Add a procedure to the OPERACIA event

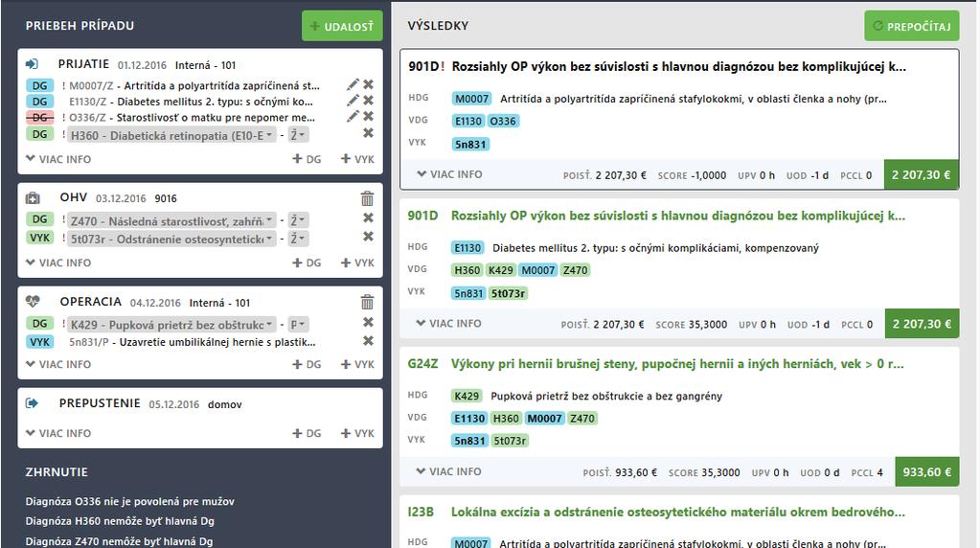(357, 364)
